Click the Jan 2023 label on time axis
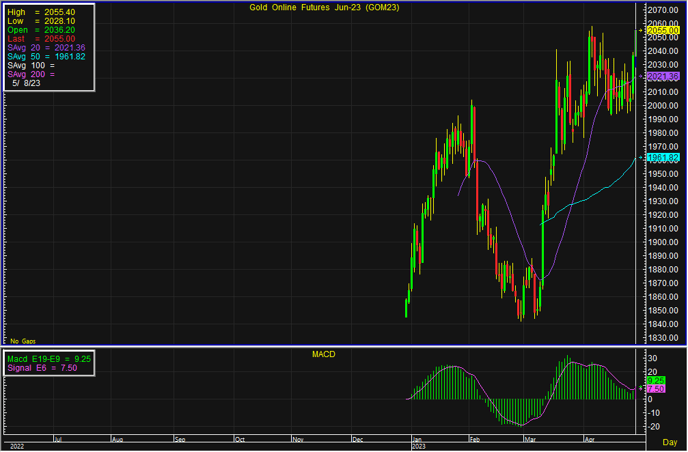 pyautogui.click(x=418, y=441)
